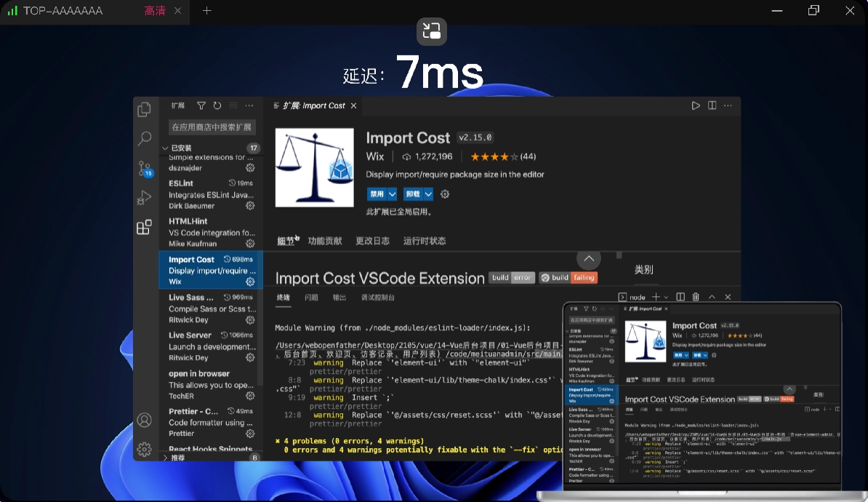Click the laptop preview thumbnail at bottom right
This screenshot has height=502, width=868.
(x=702, y=401)
